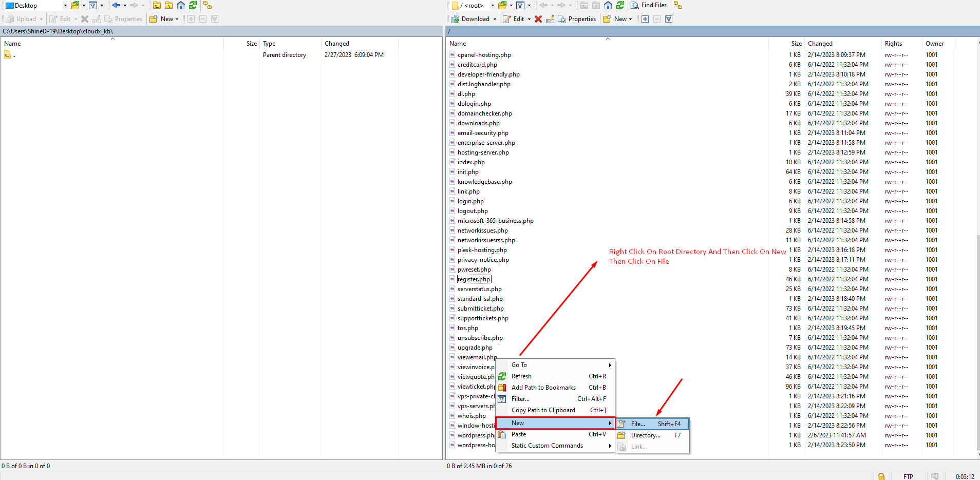Viewport: 980px width, 480px height.
Task: Sort remote files by Changed column header
Action: click(820, 44)
